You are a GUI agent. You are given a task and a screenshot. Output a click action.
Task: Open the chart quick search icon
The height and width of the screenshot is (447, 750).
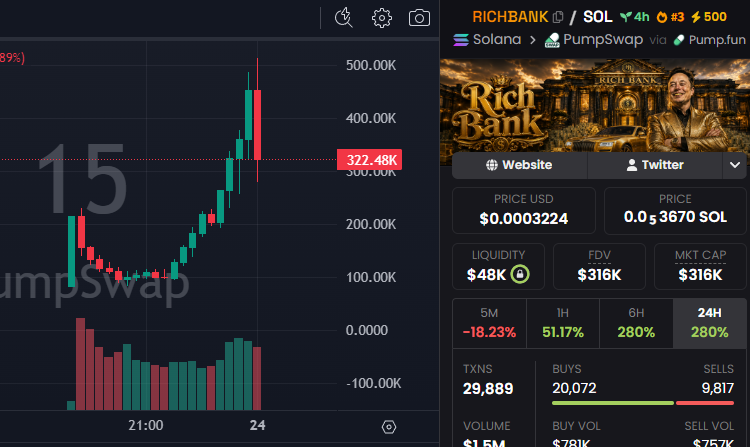point(343,18)
